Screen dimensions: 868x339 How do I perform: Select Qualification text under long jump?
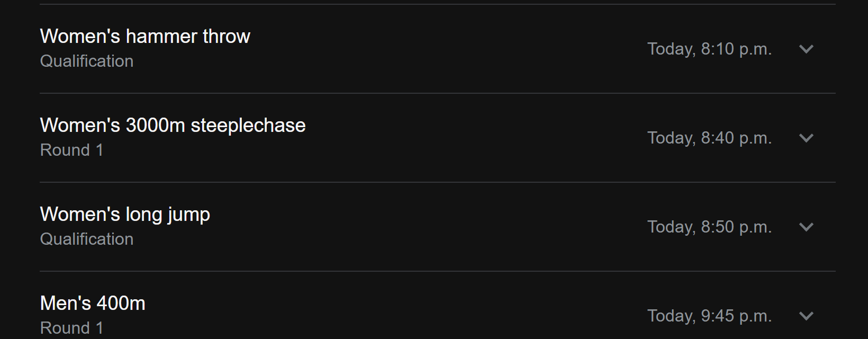(87, 239)
